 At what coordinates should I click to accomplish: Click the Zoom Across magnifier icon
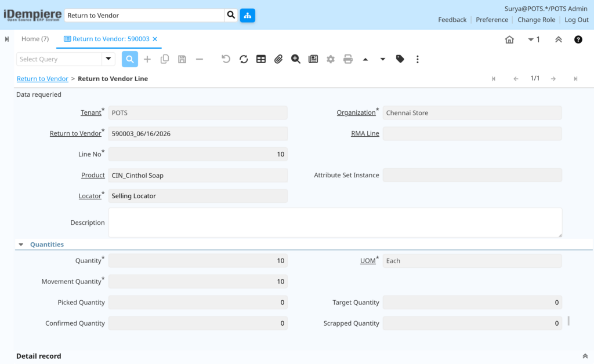point(296,59)
